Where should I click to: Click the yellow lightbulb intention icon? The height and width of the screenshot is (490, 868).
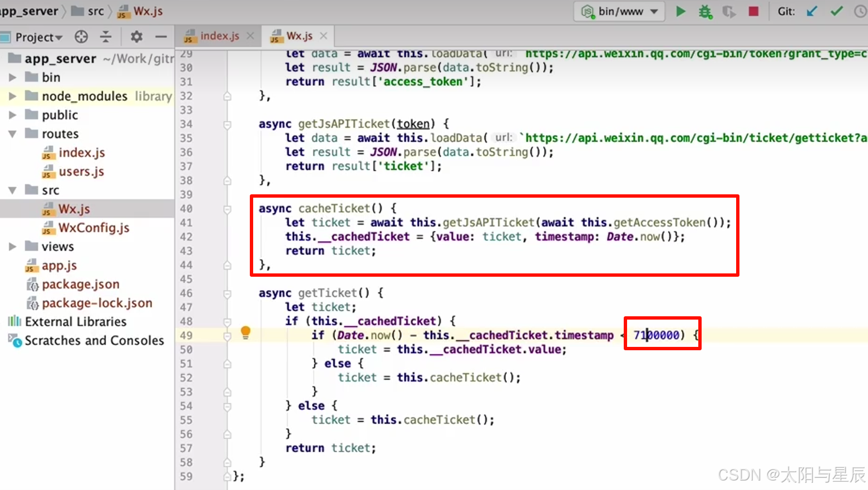tap(245, 332)
